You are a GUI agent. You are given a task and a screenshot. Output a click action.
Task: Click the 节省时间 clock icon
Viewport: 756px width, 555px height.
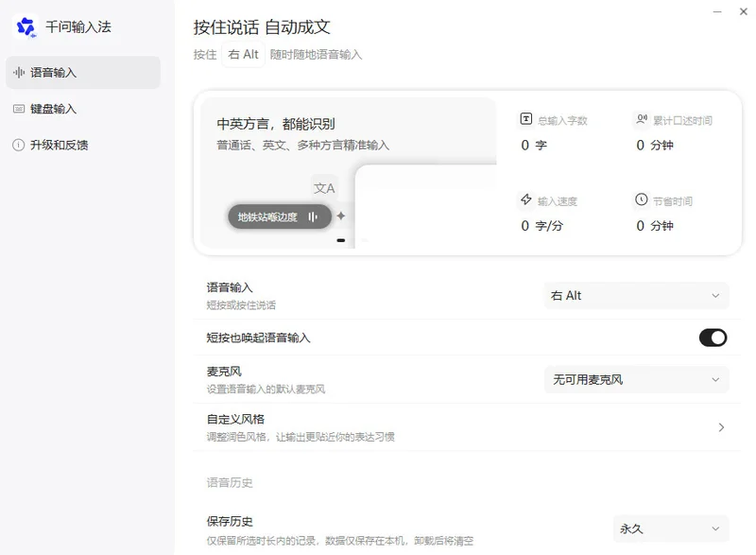coord(642,199)
